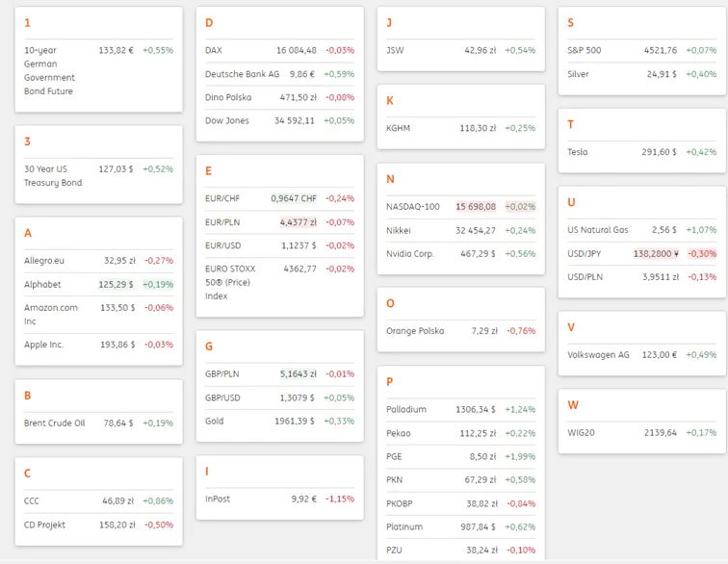Click the 78,64 $ Brent price

[117, 423]
